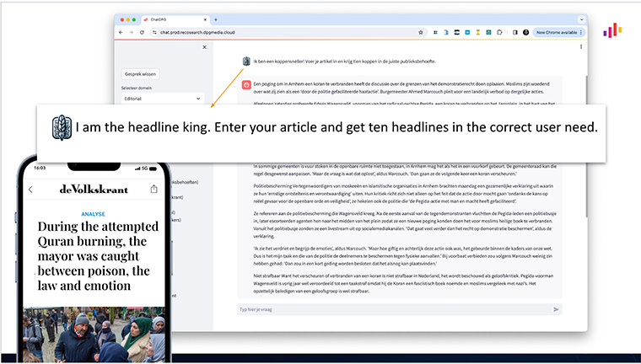The height and width of the screenshot is (364, 641).
Task: Tap the article photo on the phone
Action: pos(94,335)
